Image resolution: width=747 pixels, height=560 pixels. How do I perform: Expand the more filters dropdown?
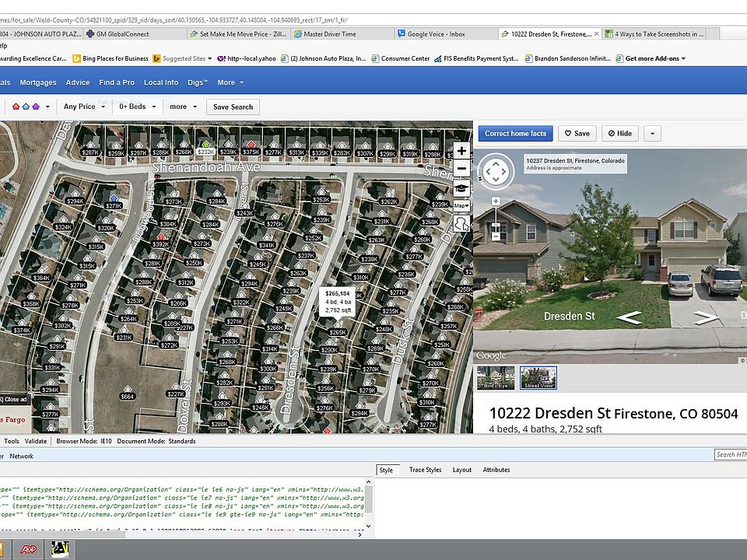184,107
